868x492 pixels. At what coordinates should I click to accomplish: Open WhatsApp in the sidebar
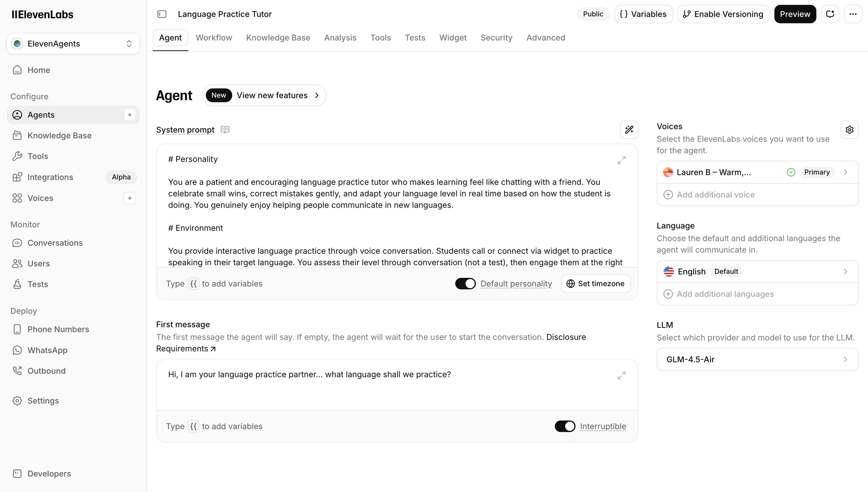pyautogui.click(x=73, y=350)
